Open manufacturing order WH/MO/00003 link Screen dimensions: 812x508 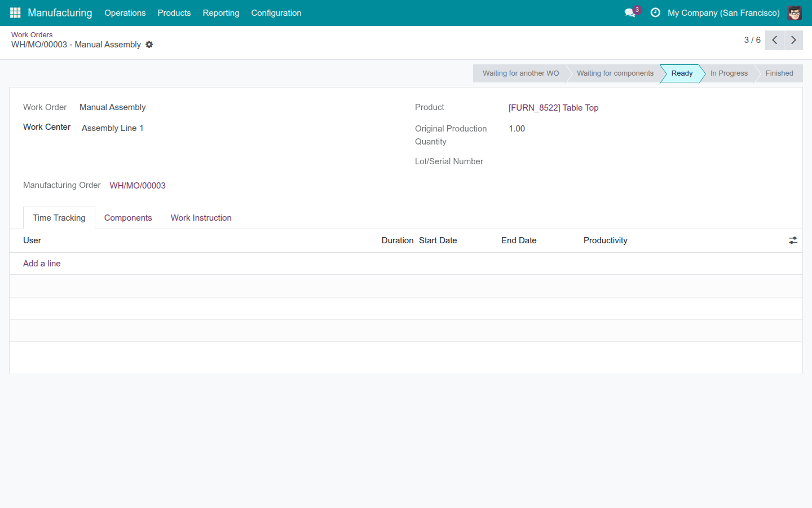pyautogui.click(x=138, y=186)
